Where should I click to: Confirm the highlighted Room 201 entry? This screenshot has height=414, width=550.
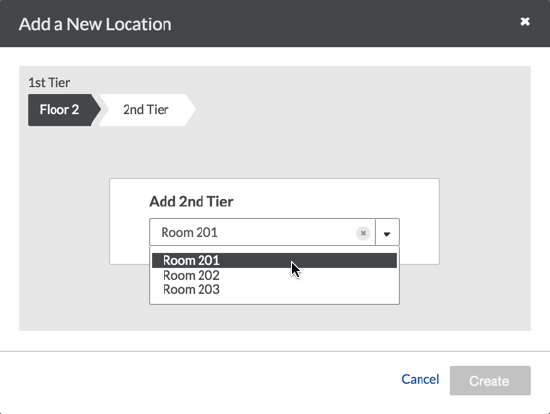tap(274, 260)
